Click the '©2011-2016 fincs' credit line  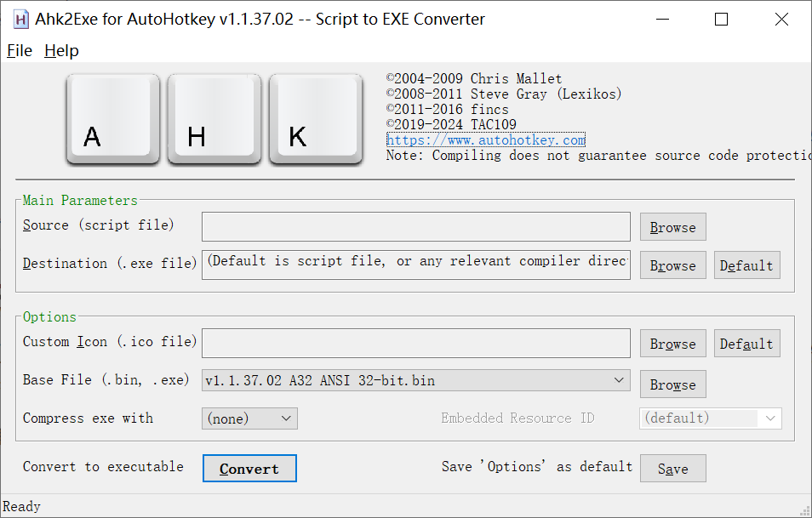[x=448, y=109]
